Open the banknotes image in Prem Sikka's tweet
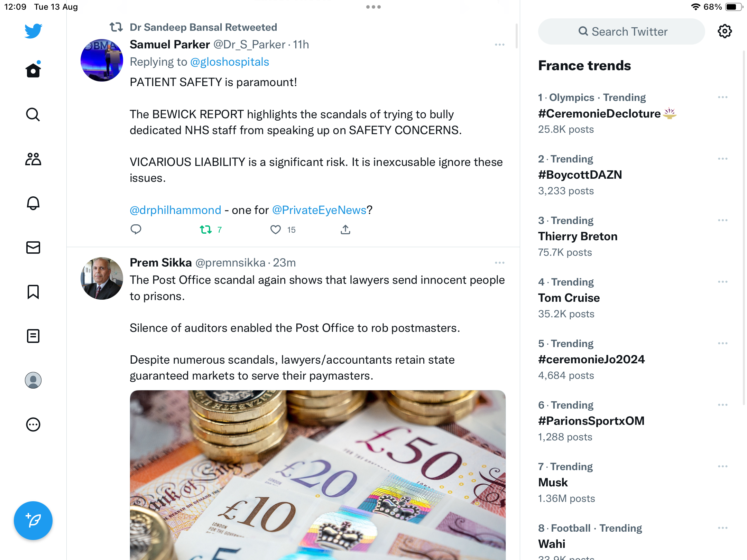The image size is (747, 560). (318, 475)
